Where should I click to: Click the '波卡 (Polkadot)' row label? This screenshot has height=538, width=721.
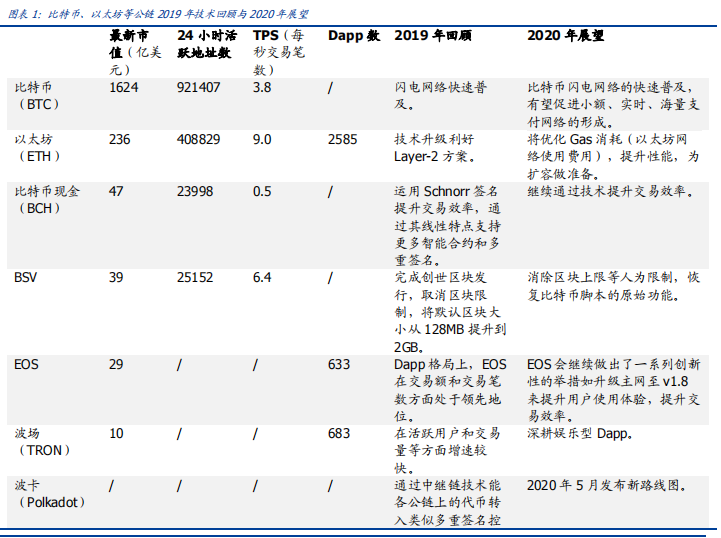click(x=49, y=494)
